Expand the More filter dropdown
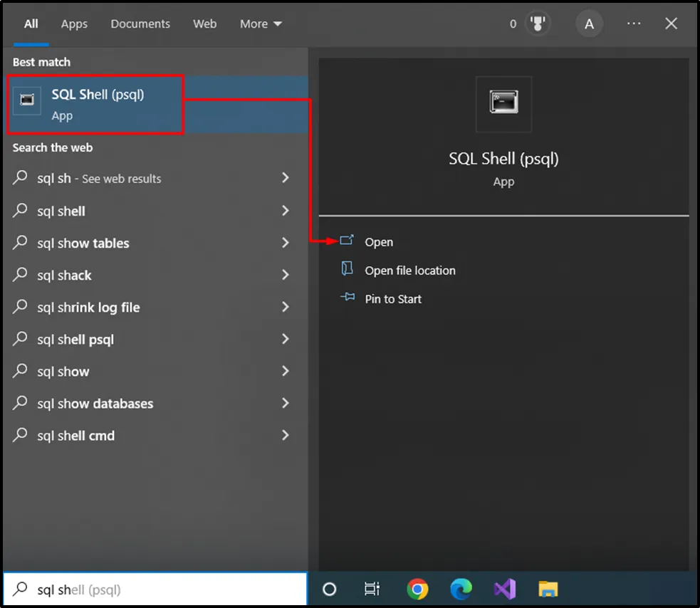This screenshot has width=700, height=608. (261, 23)
